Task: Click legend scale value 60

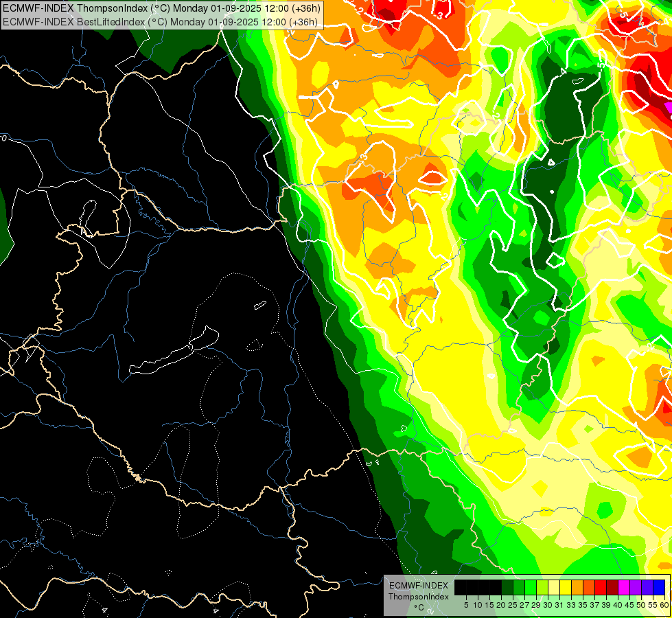Action: pyautogui.click(x=664, y=605)
